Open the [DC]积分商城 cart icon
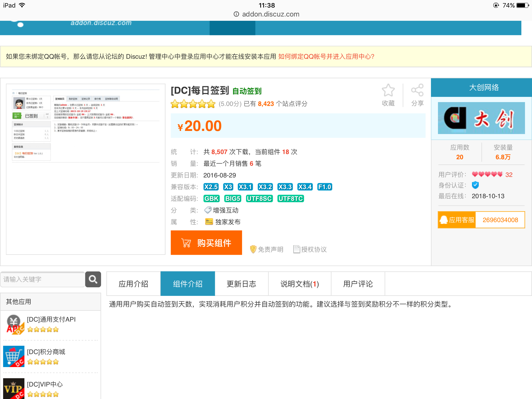The width and height of the screenshot is (532, 399). pyautogui.click(x=14, y=356)
